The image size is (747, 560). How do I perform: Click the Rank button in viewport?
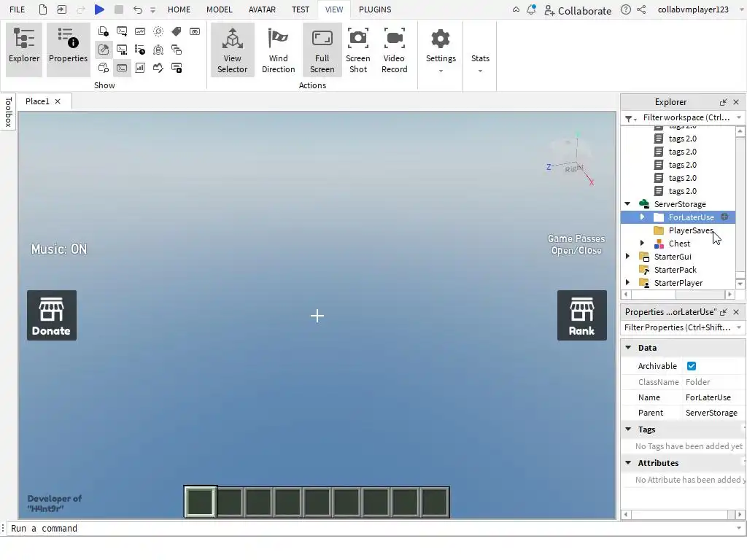pyautogui.click(x=581, y=315)
